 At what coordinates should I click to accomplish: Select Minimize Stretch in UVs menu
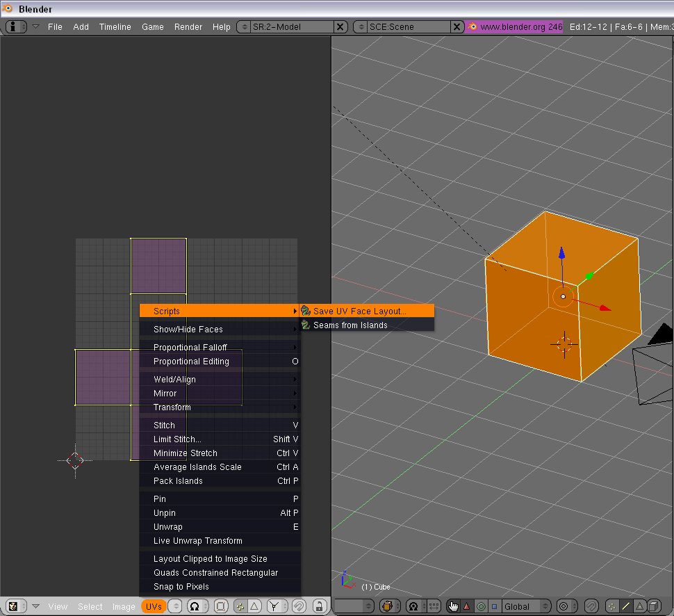click(220, 453)
